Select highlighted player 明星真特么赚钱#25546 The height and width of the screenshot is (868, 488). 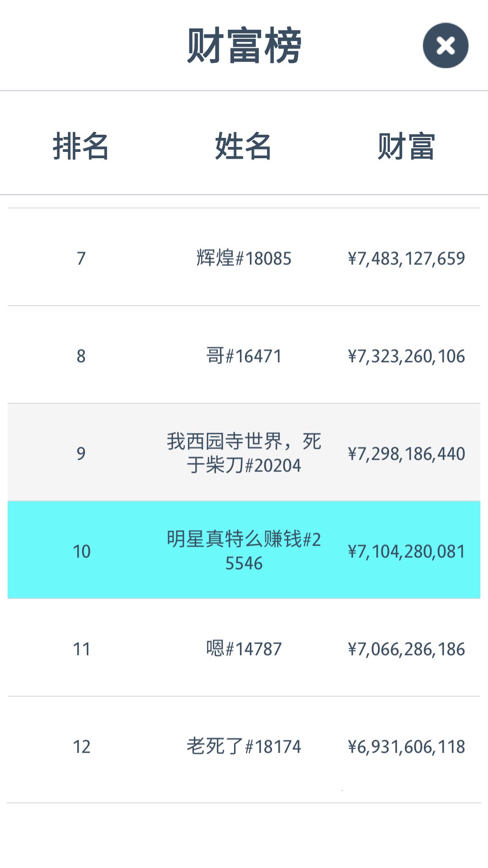(x=244, y=551)
